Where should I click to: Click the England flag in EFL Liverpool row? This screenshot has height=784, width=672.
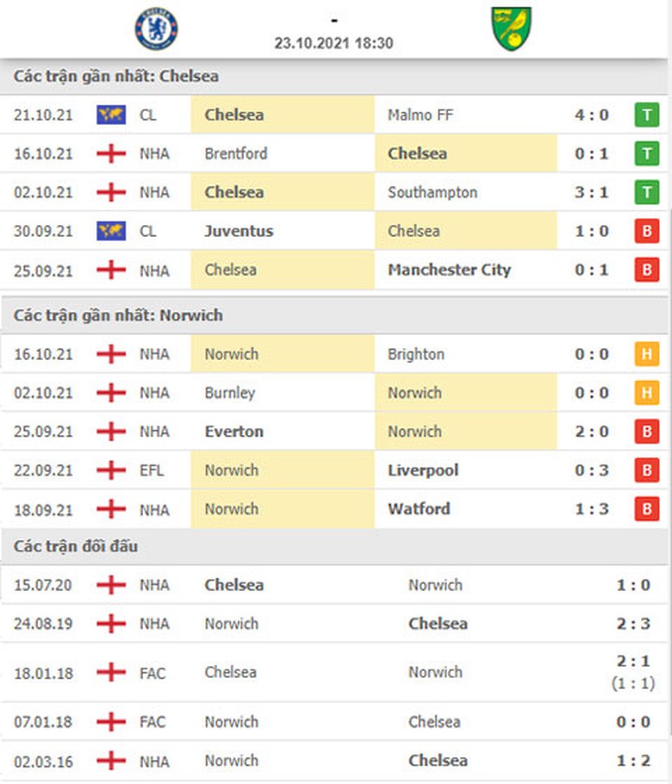click(111, 470)
